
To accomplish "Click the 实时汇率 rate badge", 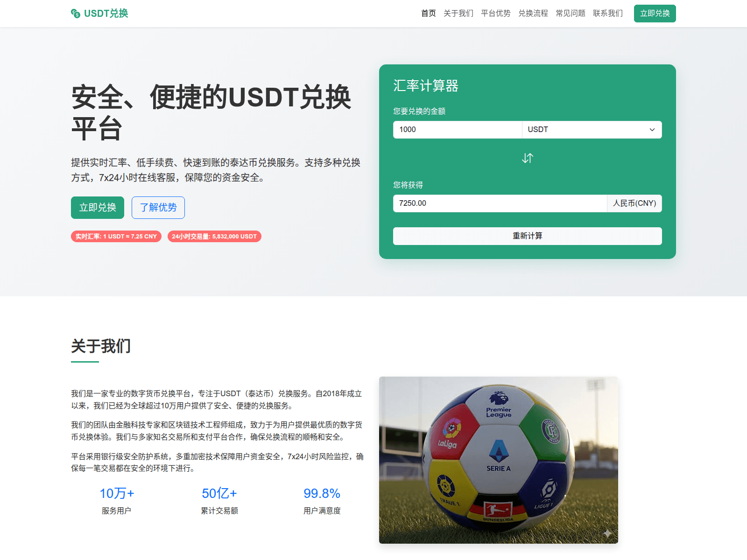I will point(116,237).
